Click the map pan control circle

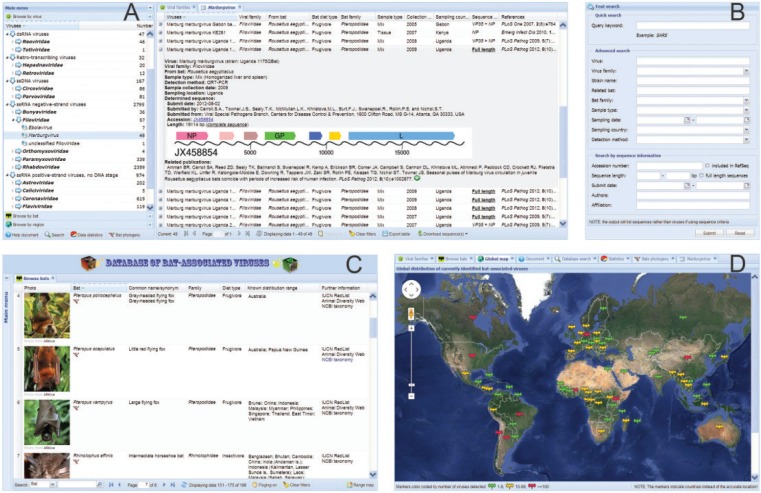[411, 289]
